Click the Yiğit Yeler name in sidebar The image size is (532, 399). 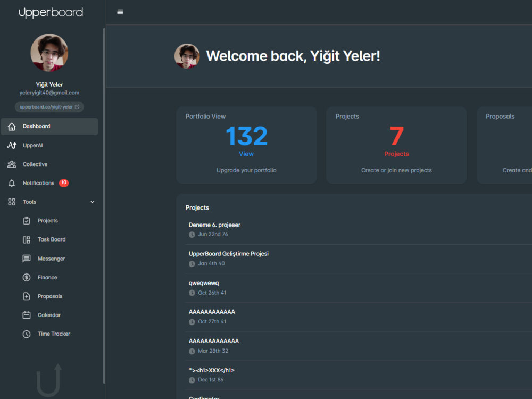(49, 85)
